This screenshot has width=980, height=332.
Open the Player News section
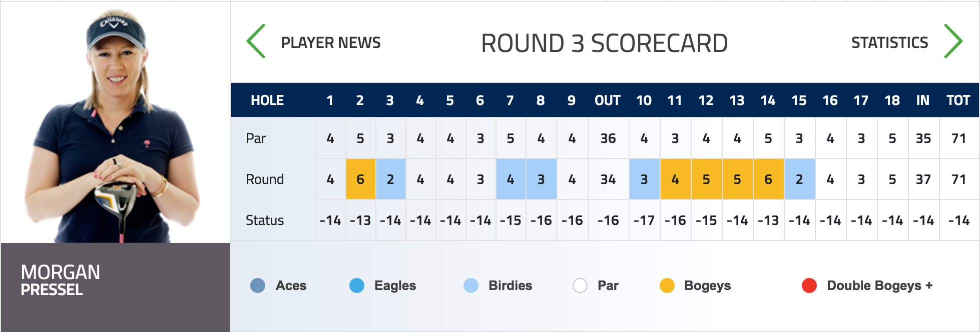click(331, 43)
